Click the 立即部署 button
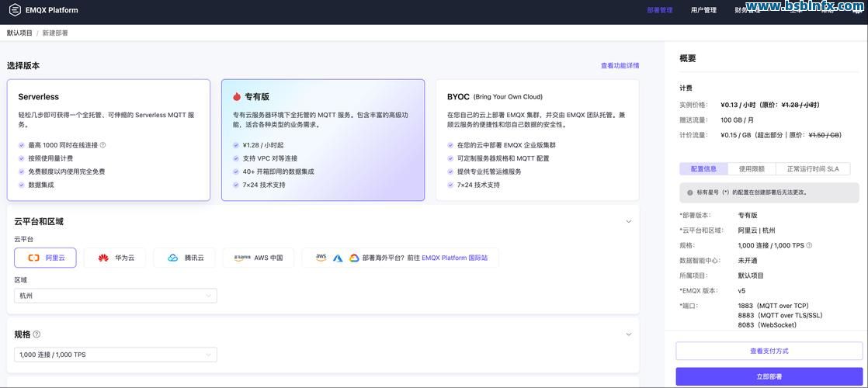This screenshot has width=868, height=388. pyautogui.click(x=769, y=376)
